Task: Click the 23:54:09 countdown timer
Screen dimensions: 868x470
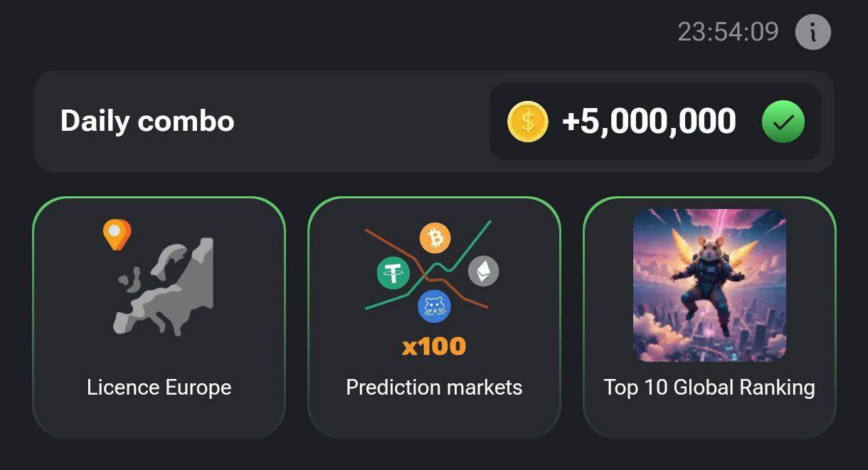Action: click(x=728, y=32)
